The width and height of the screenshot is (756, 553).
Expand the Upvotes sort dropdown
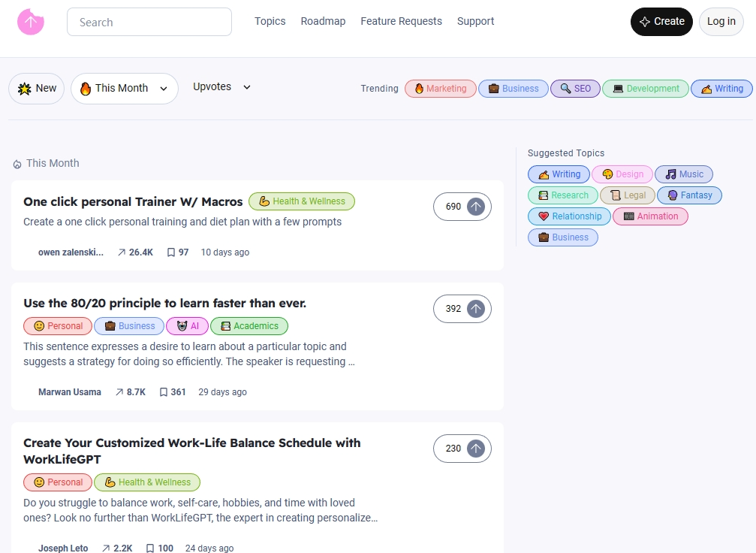click(x=221, y=87)
